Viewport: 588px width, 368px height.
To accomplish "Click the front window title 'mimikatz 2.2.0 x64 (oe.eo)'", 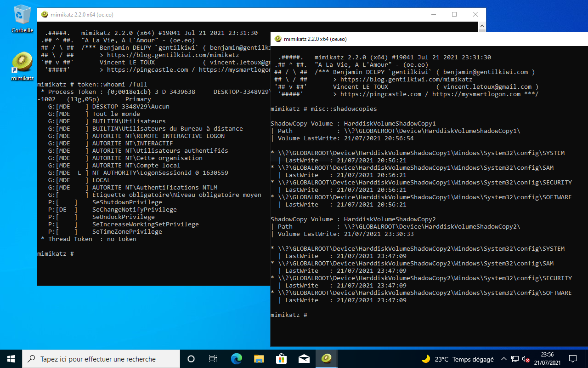I will (x=315, y=39).
